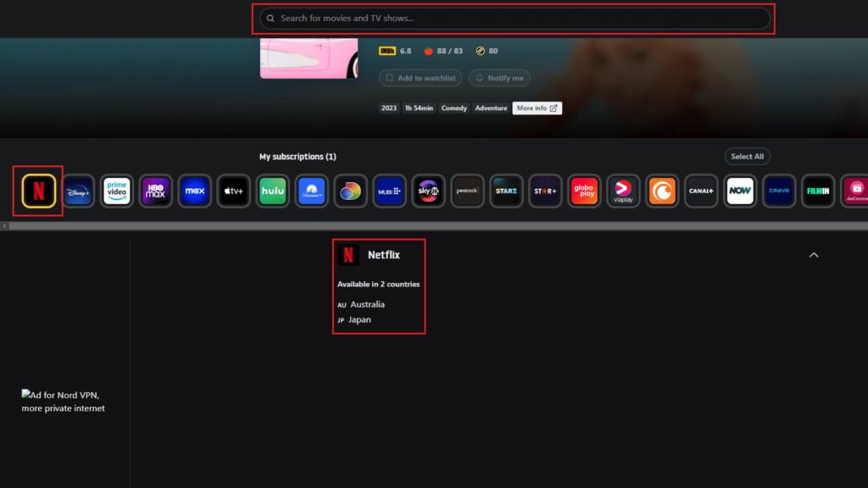Collapse the Netflix availability section

pos(814,255)
